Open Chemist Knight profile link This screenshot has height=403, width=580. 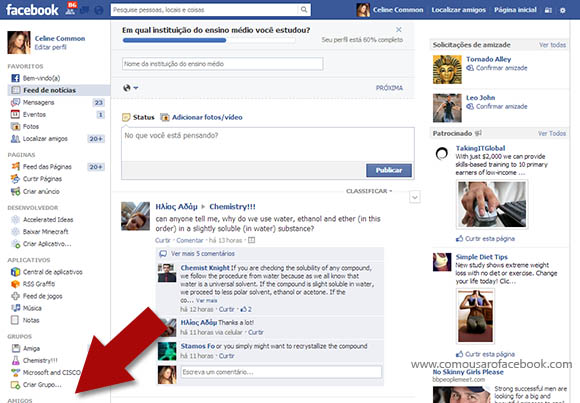[x=205, y=268]
